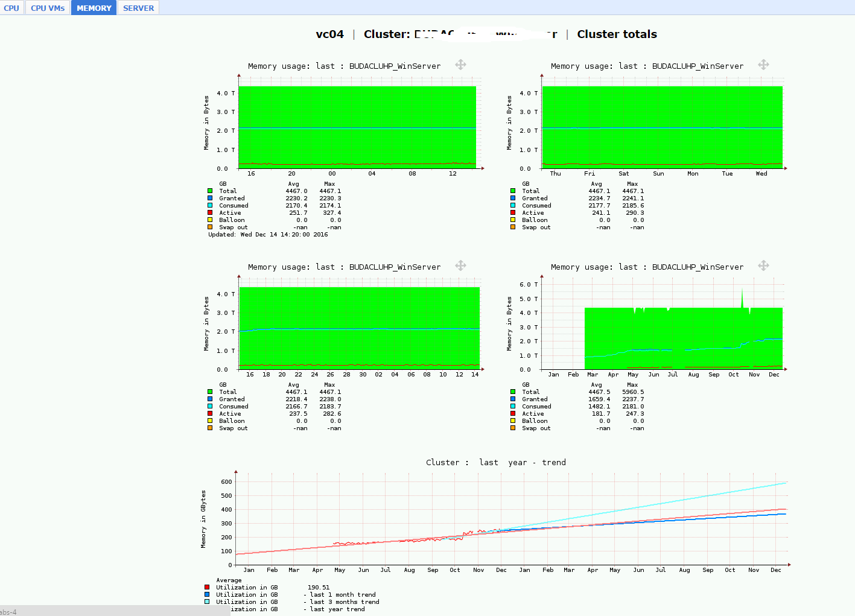Toggle the Swap out legend marker on weekly chart

tap(512, 227)
